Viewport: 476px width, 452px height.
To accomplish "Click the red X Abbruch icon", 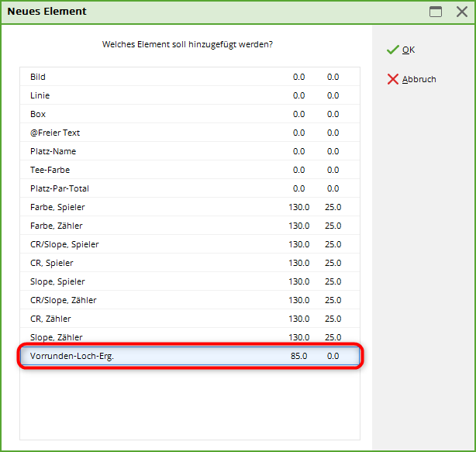I will 392,79.
